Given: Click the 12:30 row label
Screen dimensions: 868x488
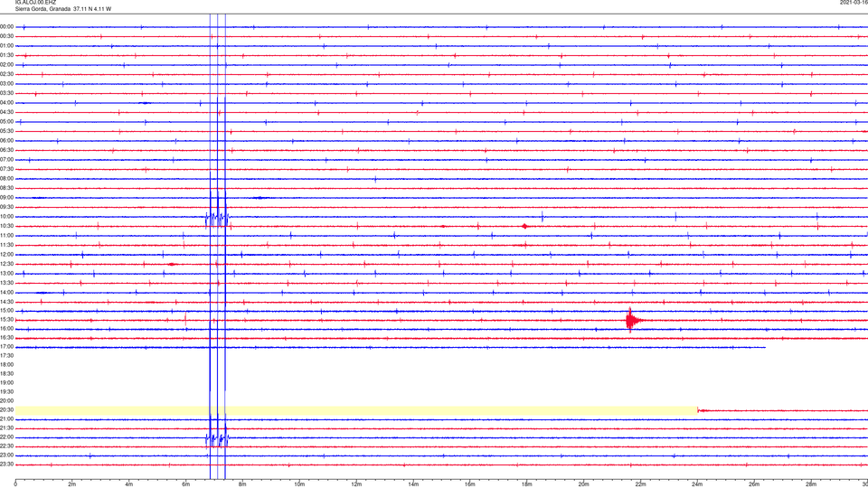Looking at the screenshot, I should [6, 264].
